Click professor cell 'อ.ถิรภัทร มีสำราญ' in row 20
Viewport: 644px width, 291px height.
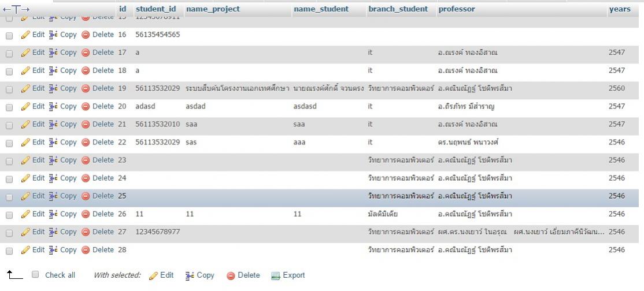tap(466, 107)
